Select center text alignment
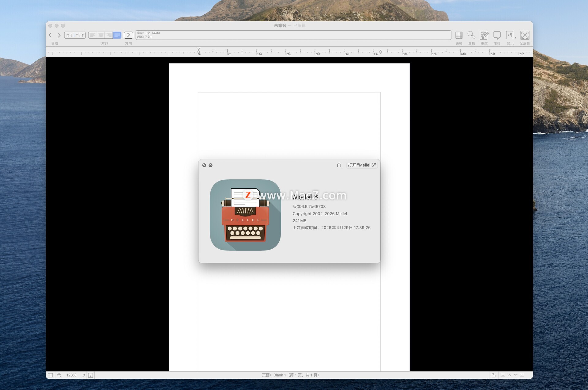 pos(101,35)
